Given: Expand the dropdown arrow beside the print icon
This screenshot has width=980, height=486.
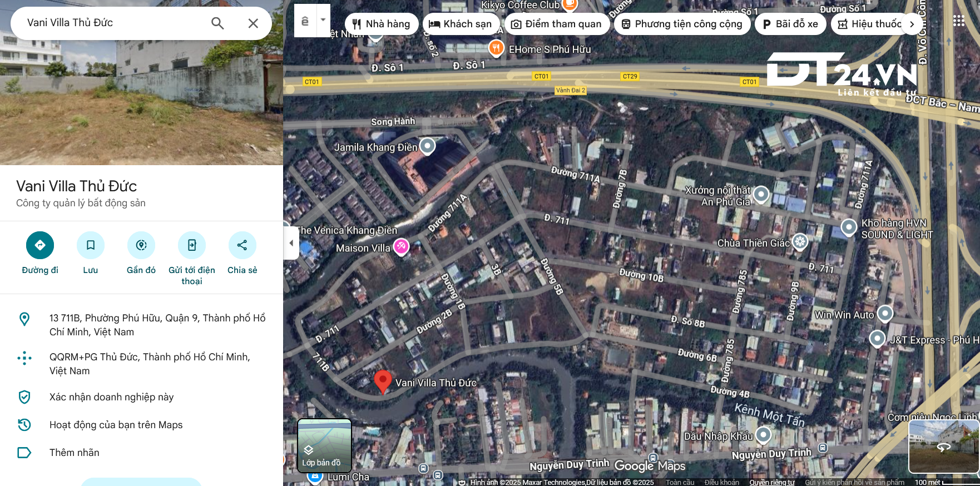Looking at the screenshot, I should click(x=323, y=21).
